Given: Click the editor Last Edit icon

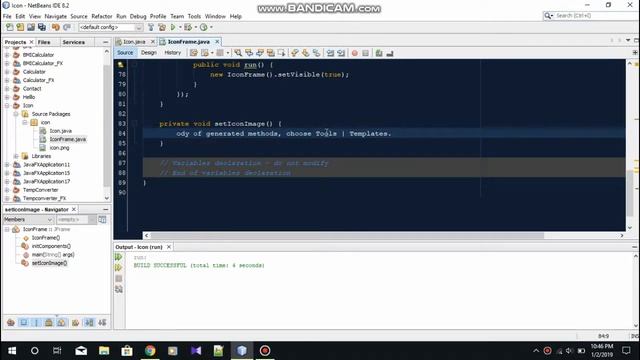Looking at the screenshot, I should pos(193,53).
